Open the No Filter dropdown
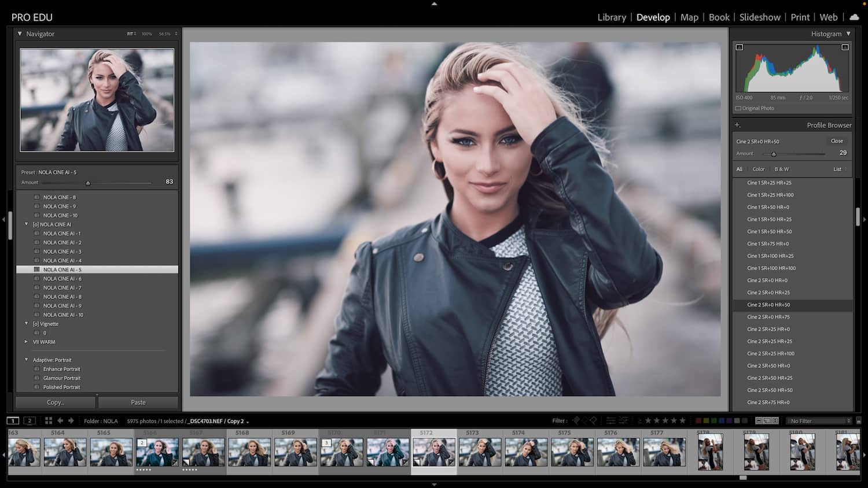Viewport: 868px width, 488px height. [819, 421]
